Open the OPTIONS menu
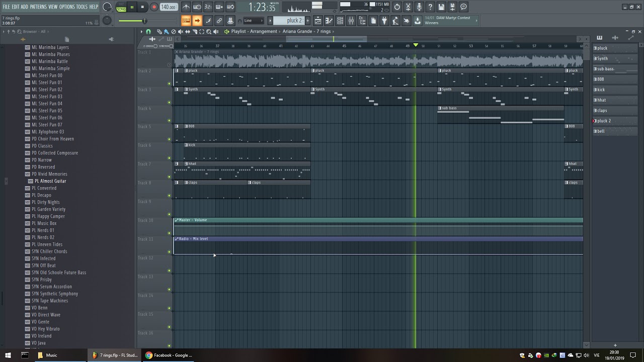Viewport: 644px width, 362px height. point(67,7)
